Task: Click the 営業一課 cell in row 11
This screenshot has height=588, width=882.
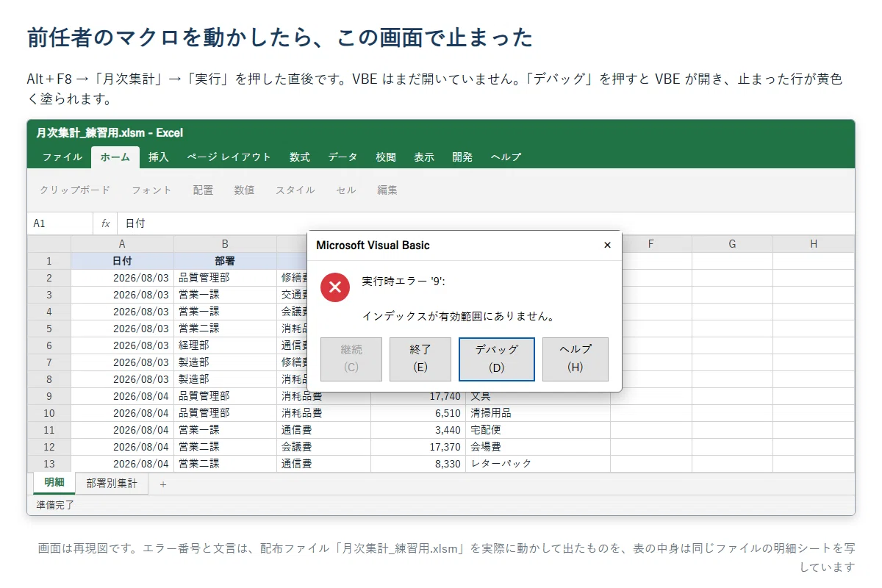Action: 225,430
